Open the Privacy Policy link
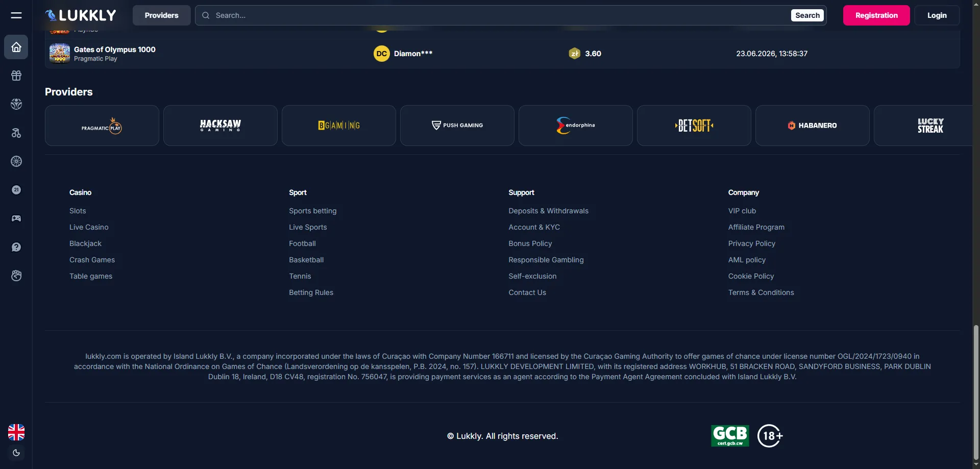The width and height of the screenshot is (980, 469). pos(752,243)
